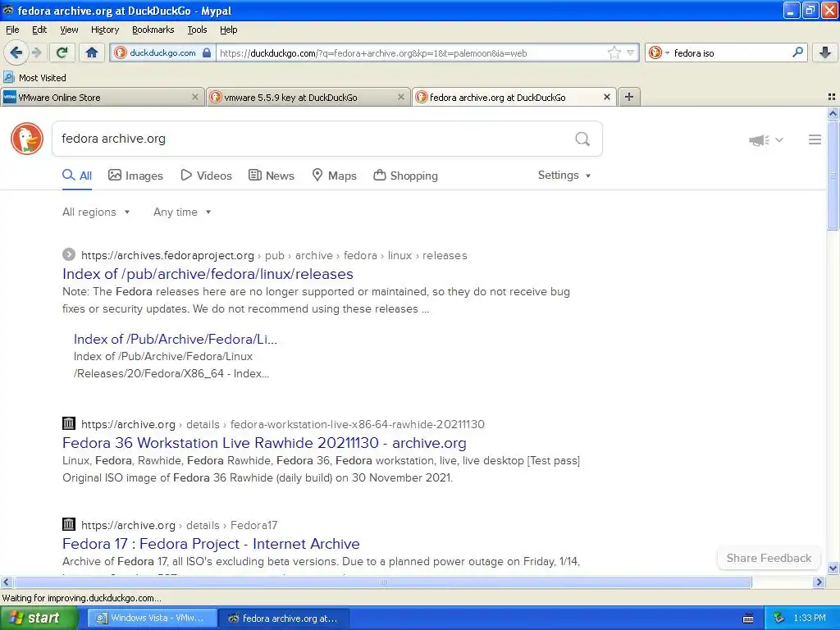Open the File menu

point(12,30)
